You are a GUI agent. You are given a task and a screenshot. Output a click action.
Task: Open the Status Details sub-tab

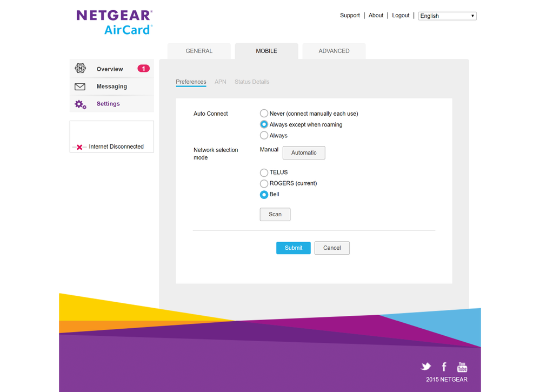(x=252, y=82)
